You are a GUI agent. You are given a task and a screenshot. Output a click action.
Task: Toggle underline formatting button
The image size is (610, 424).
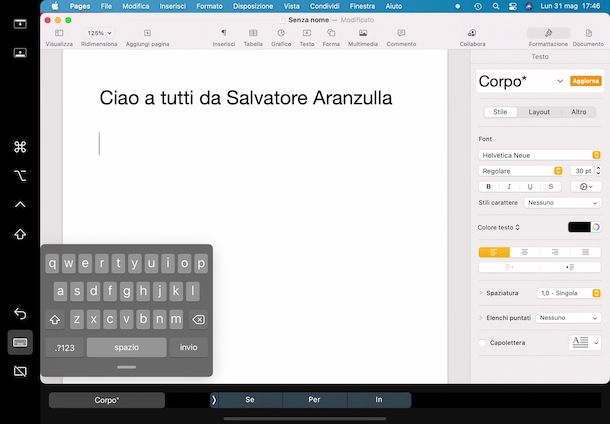click(530, 187)
